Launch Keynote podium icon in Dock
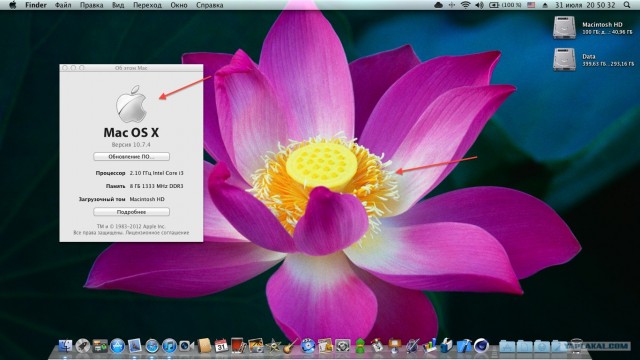Screen dimensions: 640x360 click(395, 345)
